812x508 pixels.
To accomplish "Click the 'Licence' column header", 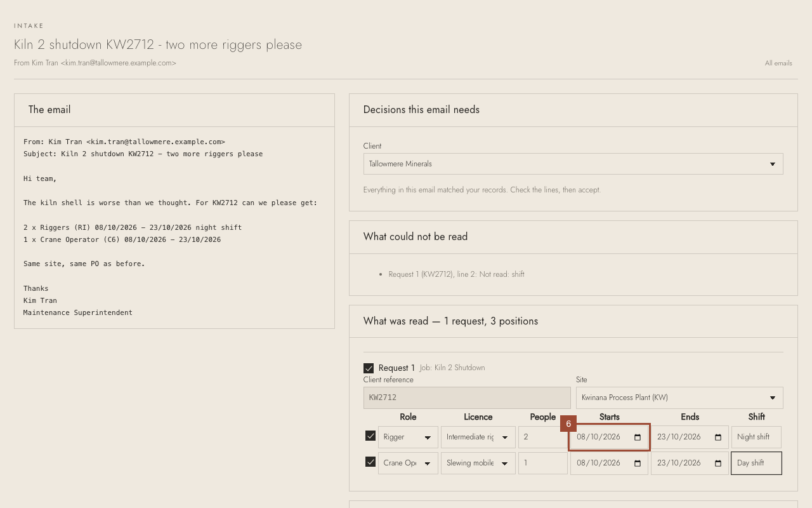I will (x=478, y=417).
